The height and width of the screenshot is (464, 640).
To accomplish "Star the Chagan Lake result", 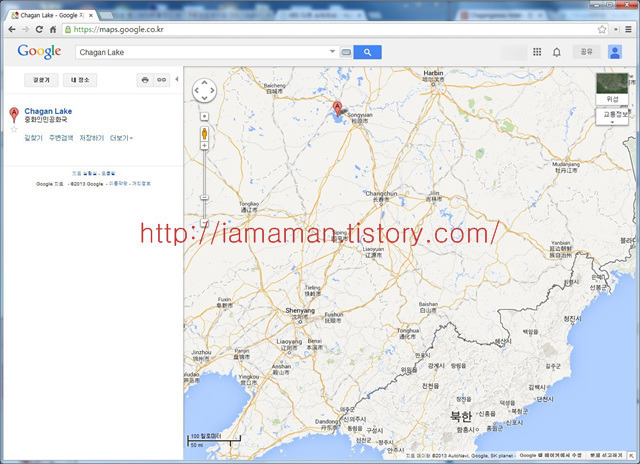I will (x=14, y=129).
